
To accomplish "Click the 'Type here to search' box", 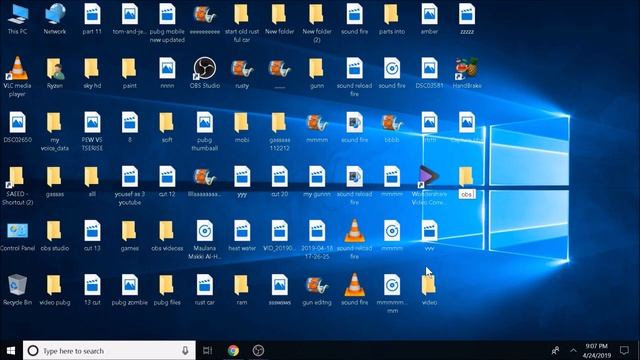I will point(109,351).
